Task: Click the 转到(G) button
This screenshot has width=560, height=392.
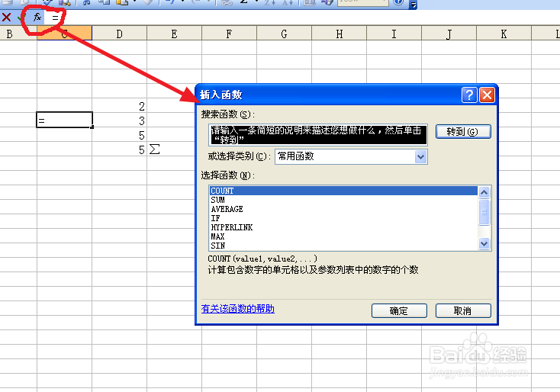Action: coord(463,131)
